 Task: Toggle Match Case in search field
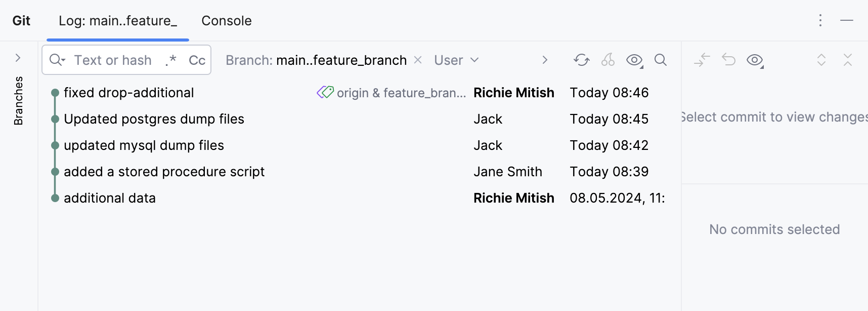tap(197, 60)
